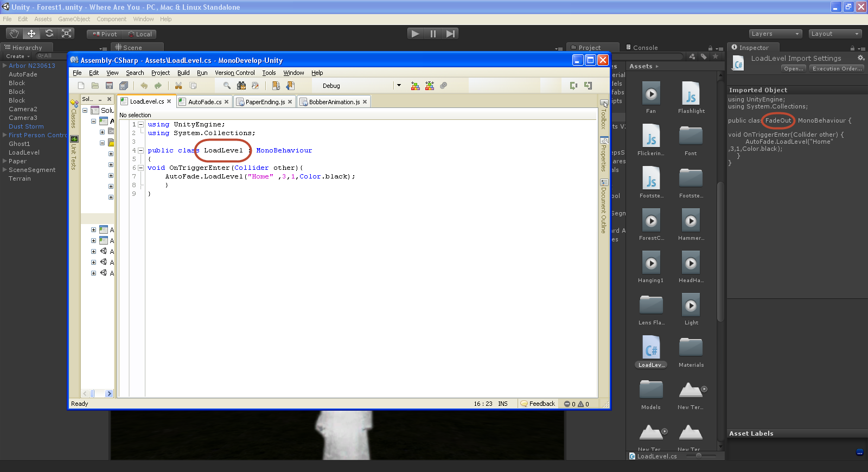Select the Scale tool in Unity toolbar

[x=66, y=34]
